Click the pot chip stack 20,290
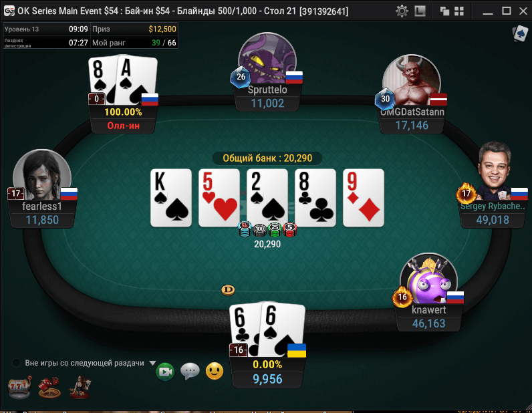 tap(267, 230)
